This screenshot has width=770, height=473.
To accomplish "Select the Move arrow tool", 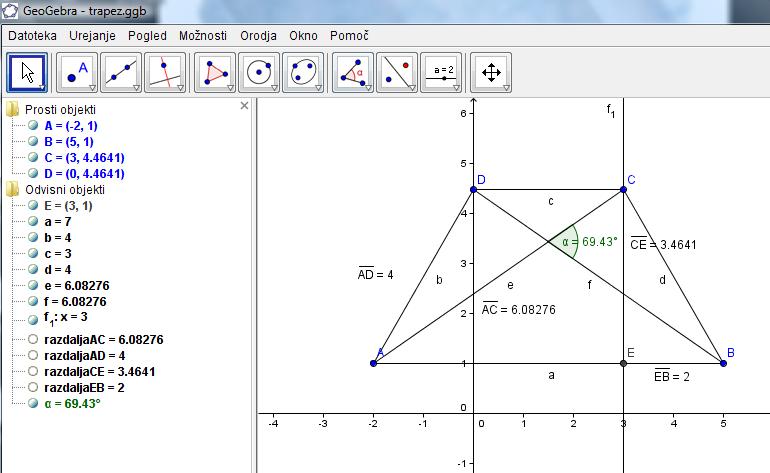I will (x=27, y=72).
